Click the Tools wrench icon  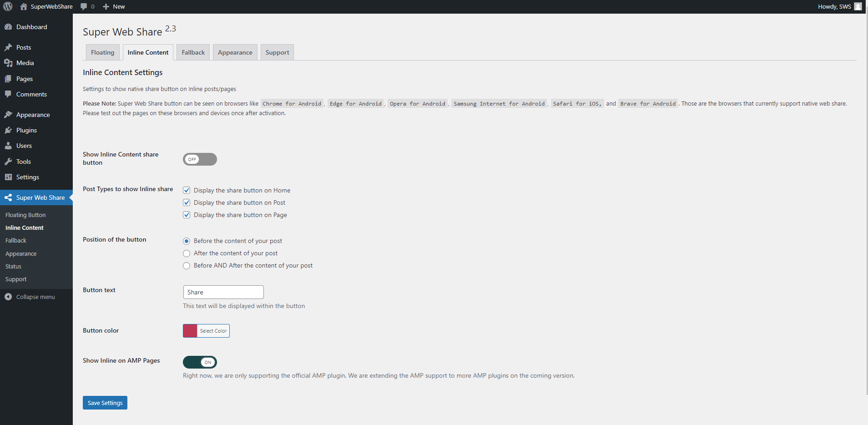(8, 162)
